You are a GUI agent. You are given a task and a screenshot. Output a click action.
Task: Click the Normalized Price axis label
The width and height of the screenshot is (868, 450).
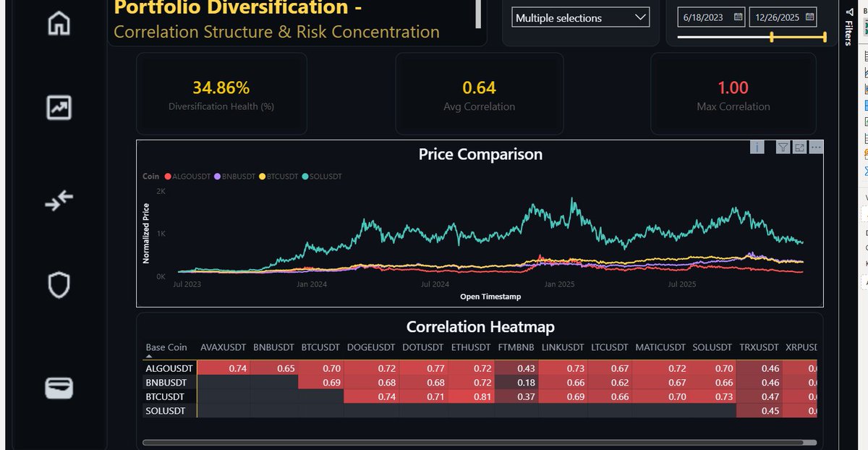[145, 233]
